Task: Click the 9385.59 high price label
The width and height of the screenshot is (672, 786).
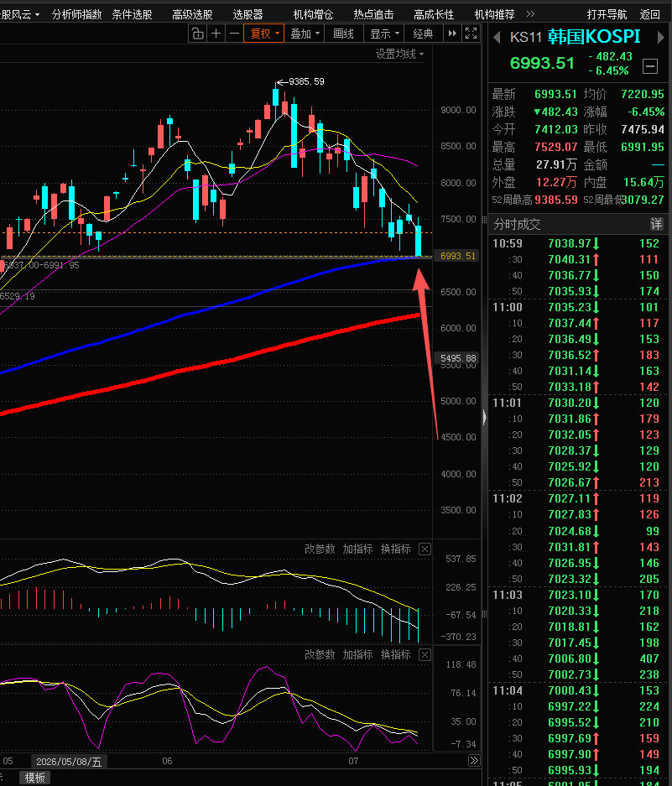Action: [x=306, y=81]
